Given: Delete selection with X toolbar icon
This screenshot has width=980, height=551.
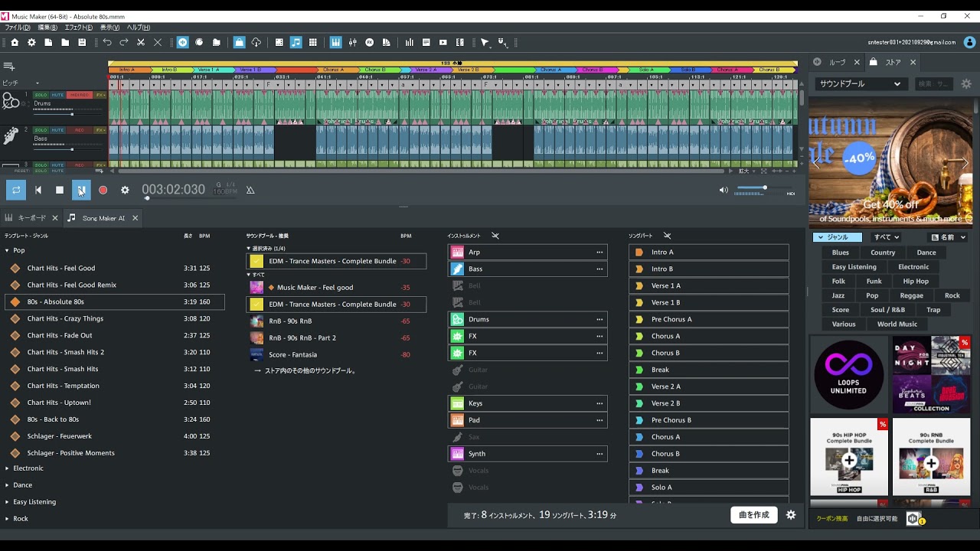Looking at the screenshot, I should click(x=158, y=42).
